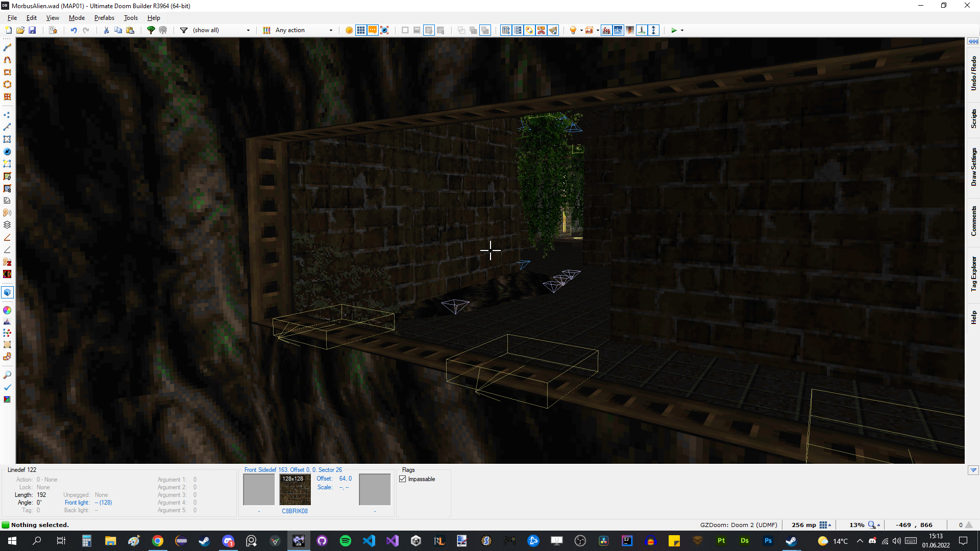Open Google Chrome from the taskbar
This screenshot has height=551, width=980.
tap(158, 541)
